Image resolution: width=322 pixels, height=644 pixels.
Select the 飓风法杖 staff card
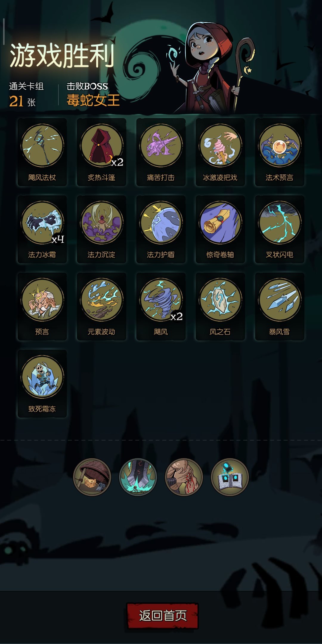point(42,152)
